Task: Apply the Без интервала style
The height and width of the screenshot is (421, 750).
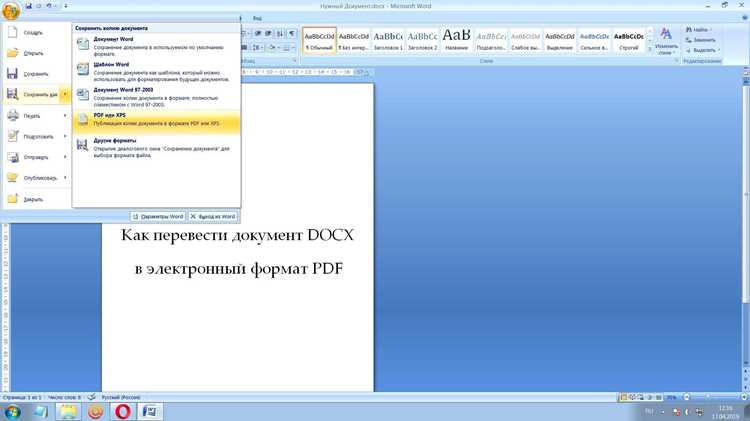Action: [x=353, y=40]
